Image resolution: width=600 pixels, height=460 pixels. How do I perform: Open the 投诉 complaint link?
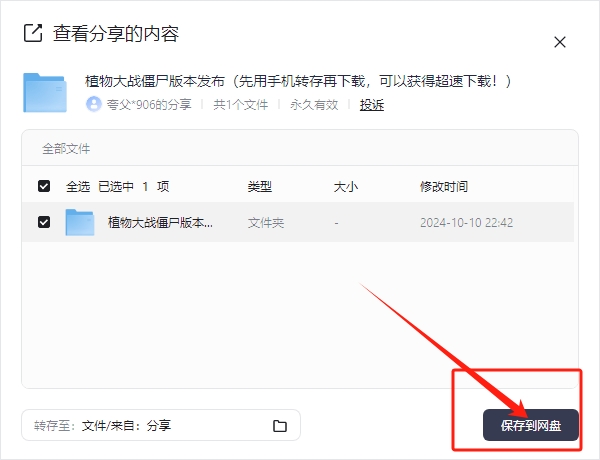click(x=372, y=104)
